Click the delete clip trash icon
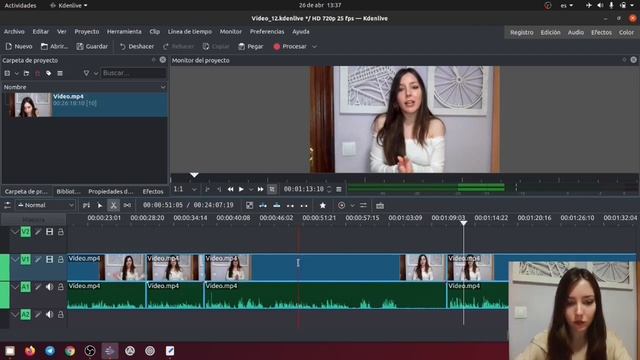The height and width of the screenshot is (360, 640). [x=38, y=73]
